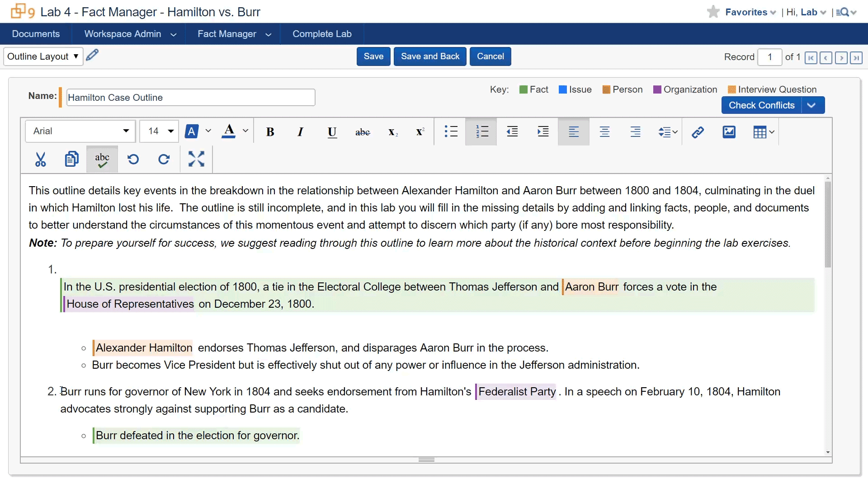The image size is (868, 488).
Task: Click the Paste clipboard icon
Action: point(71,159)
